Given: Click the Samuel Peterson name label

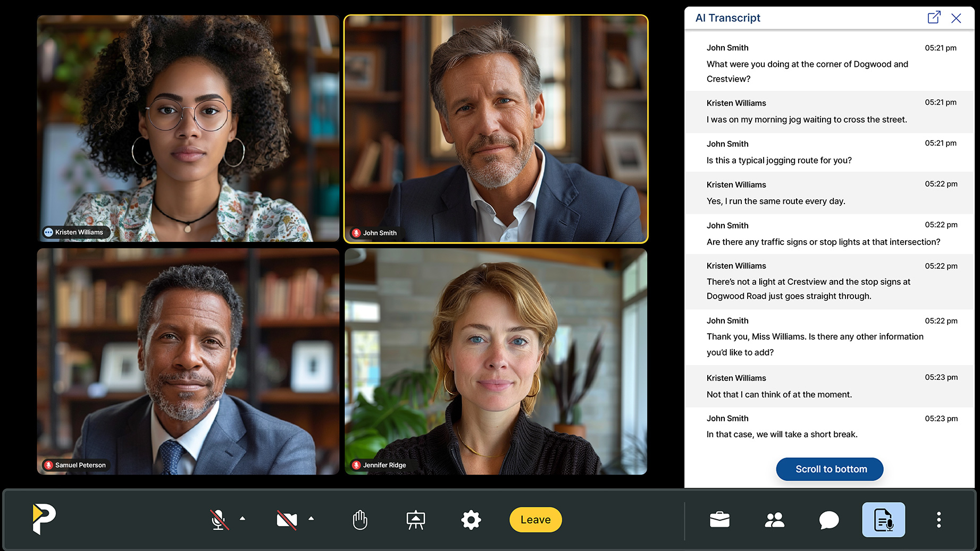Looking at the screenshot, I should 80,465.
